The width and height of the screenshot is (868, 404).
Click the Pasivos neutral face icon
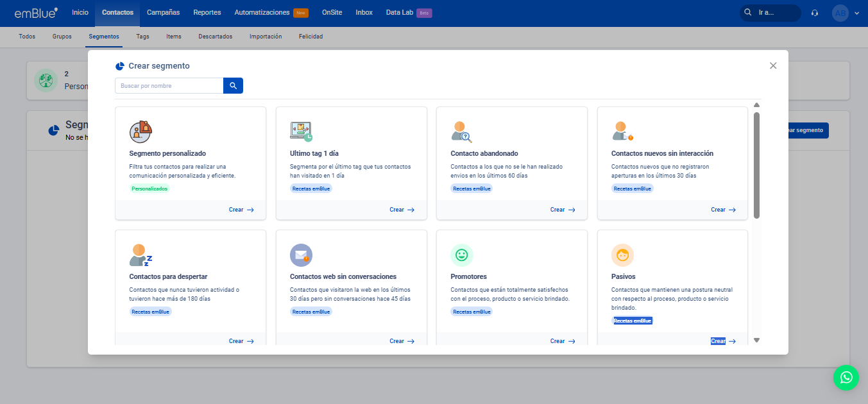[622, 255]
